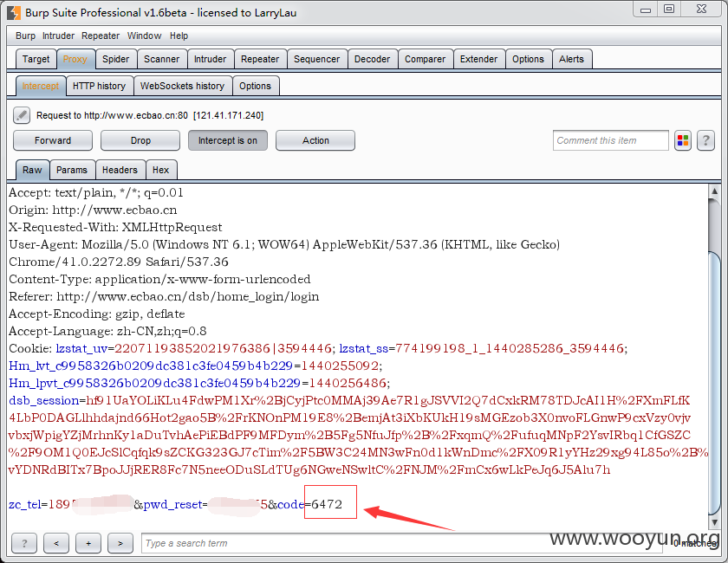Click the lzstat_uv cookie name
Image resolution: width=728 pixels, height=563 pixels.
point(81,348)
